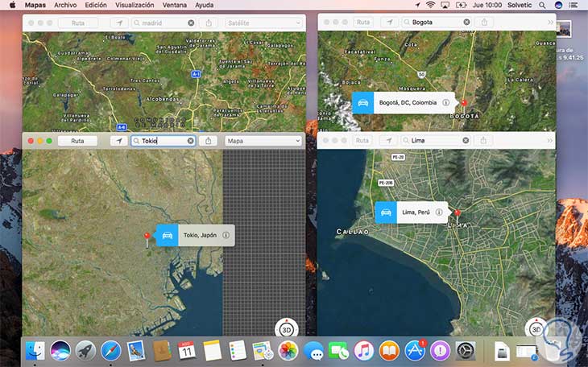Viewport: 588px width, 367px height.
Task: Click Mosquera label on Bogota map
Action: [x=412, y=89]
